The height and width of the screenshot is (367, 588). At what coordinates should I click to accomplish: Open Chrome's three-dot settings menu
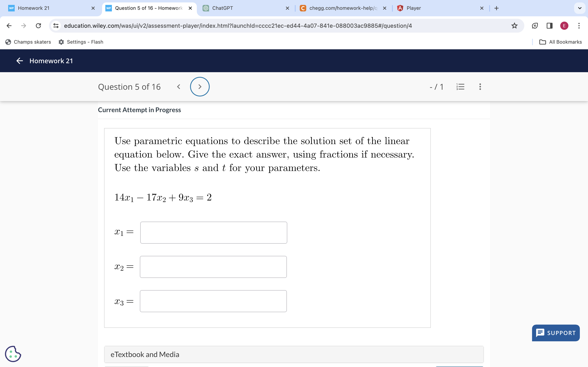pos(579,26)
